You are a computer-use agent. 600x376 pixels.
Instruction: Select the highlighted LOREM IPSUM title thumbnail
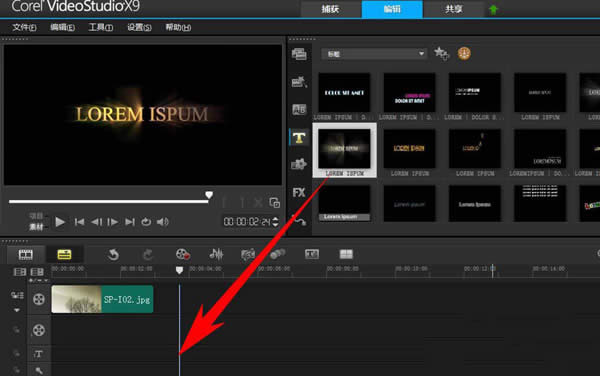point(344,150)
